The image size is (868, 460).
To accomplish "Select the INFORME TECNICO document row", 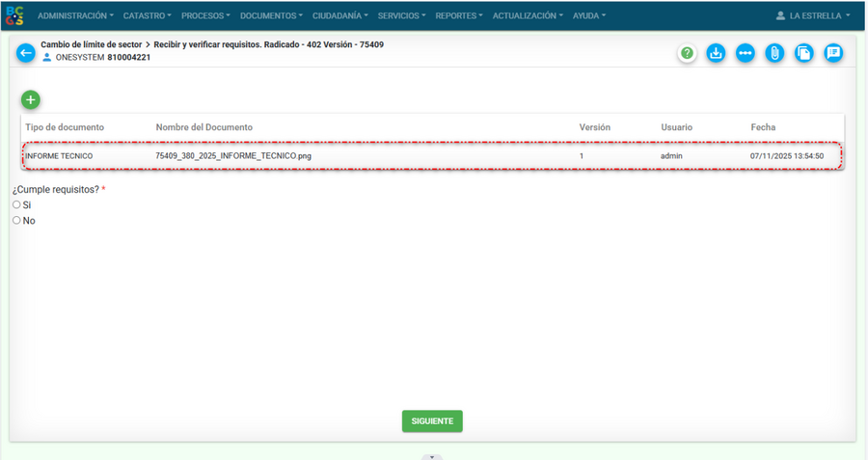I will tap(433, 155).
